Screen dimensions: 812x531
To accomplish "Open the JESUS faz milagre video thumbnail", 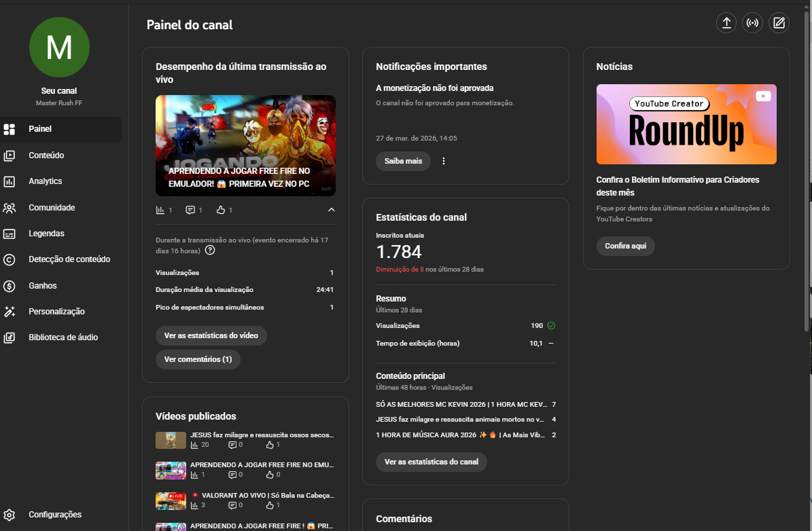I will pos(171,440).
